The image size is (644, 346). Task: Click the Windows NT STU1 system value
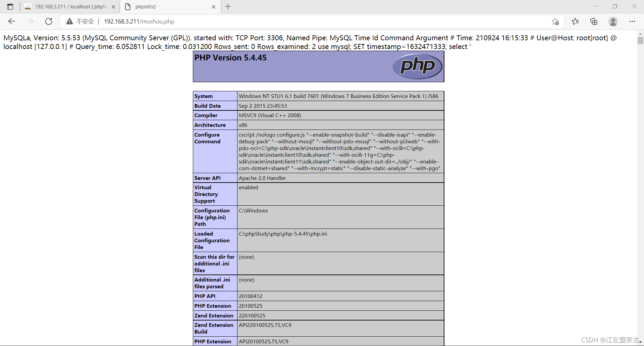pos(338,96)
